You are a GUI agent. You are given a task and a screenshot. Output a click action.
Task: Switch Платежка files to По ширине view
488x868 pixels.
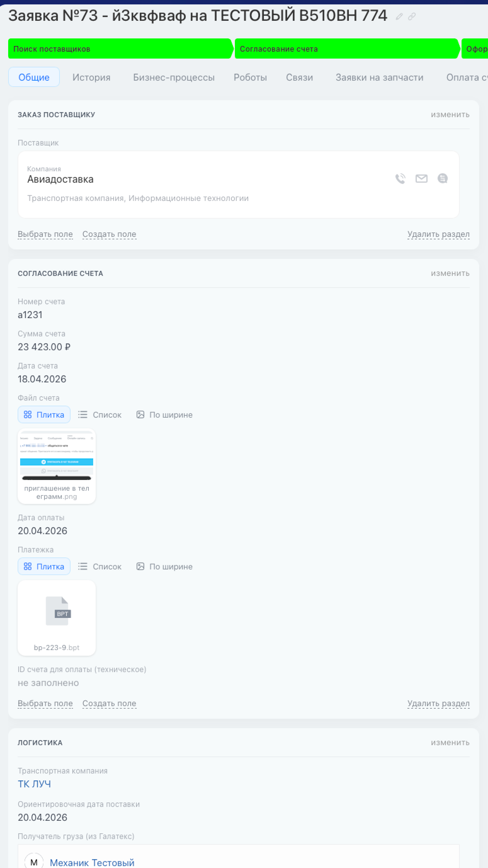point(164,566)
